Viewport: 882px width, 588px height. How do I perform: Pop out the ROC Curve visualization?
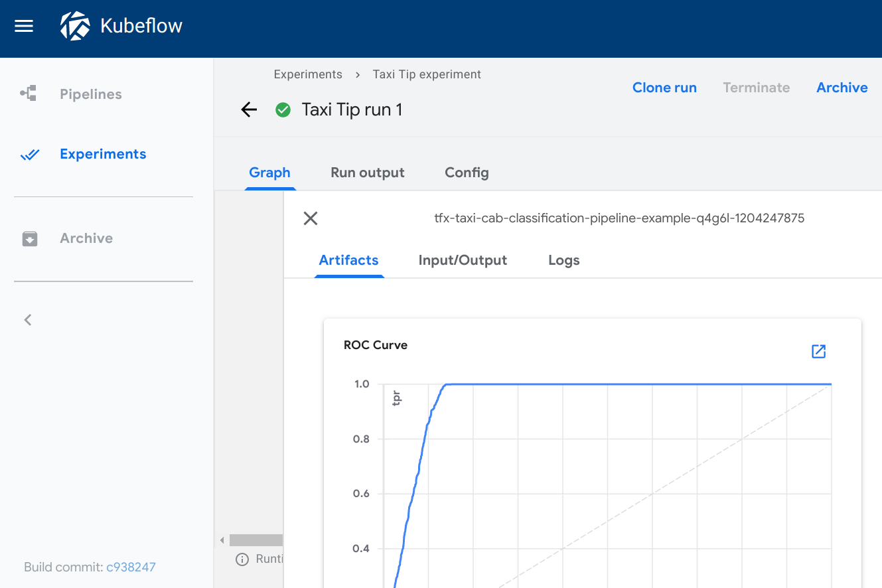coord(818,351)
